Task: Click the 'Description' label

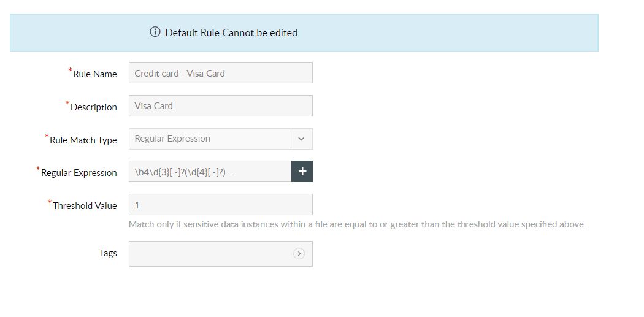Action: click(x=94, y=107)
